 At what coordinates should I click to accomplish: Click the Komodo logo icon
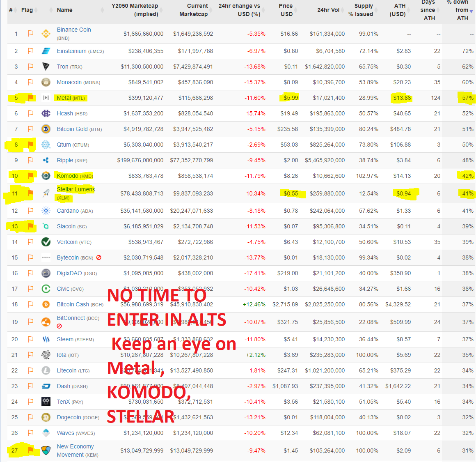(46, 176)
